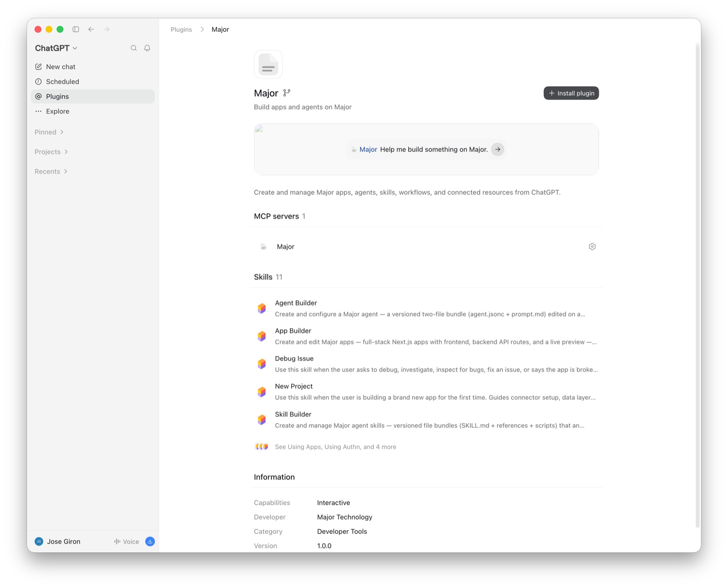Click the Explore ellipsis icon
Viewport: 728px width, 588px height.
39,111
